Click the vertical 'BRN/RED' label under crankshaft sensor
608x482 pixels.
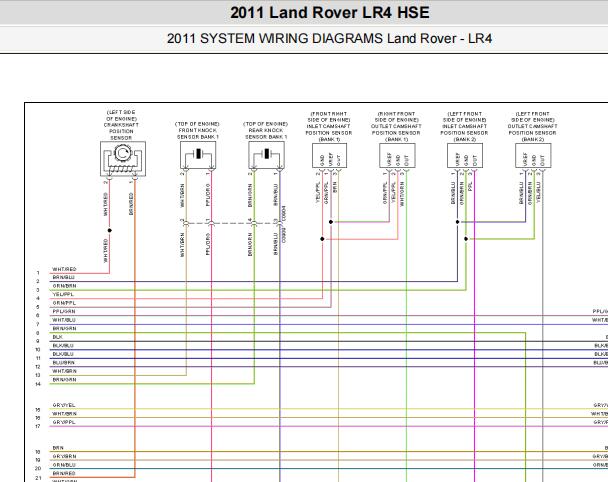point(131,204)
